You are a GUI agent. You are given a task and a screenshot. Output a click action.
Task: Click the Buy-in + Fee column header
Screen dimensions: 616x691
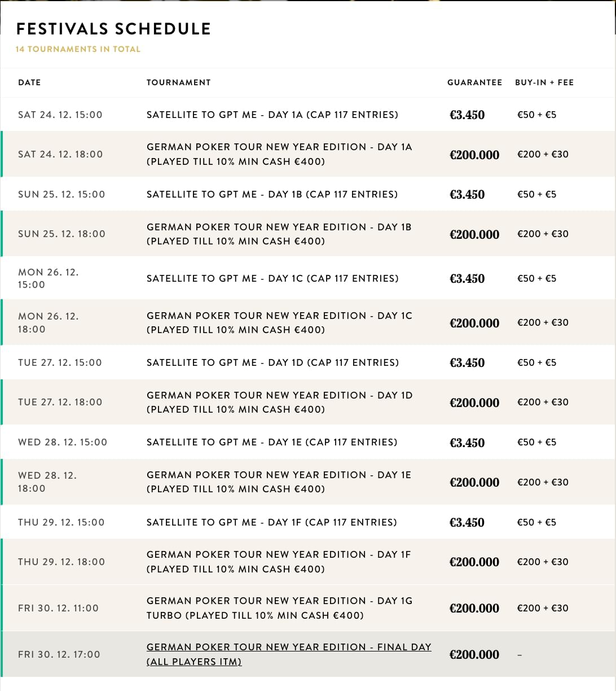544,82
